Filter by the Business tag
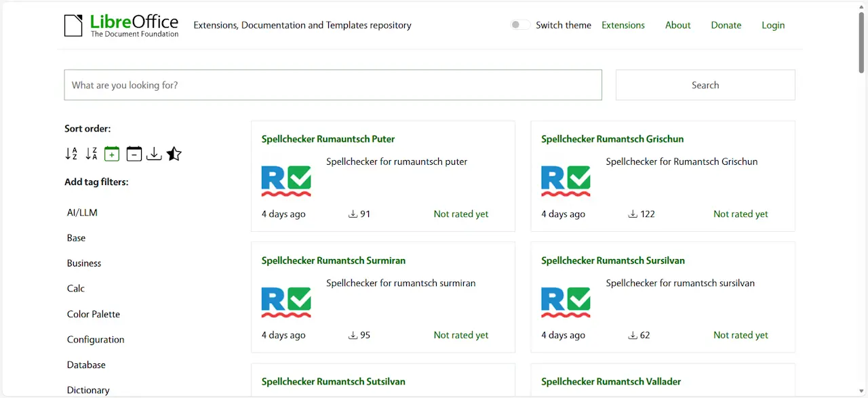Image resolution: width=868 pixels, height=398 pixels. [x=84, y=263]
